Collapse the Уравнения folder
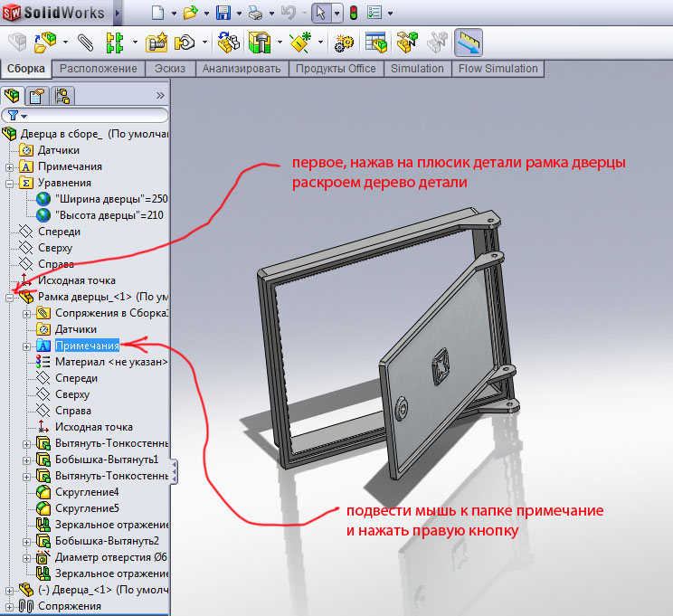 (9, 183)
